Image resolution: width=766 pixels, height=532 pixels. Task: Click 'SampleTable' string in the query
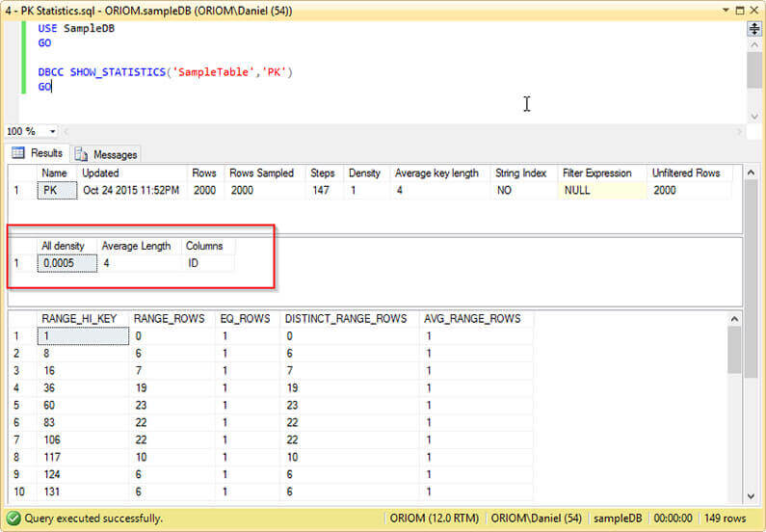(x=214, y=72)
